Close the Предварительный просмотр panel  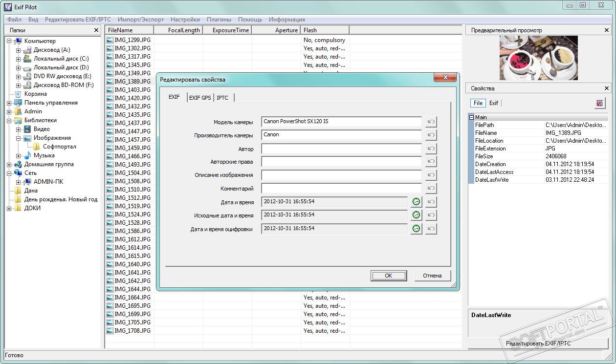pyautogui.click(x=607, y=30)
